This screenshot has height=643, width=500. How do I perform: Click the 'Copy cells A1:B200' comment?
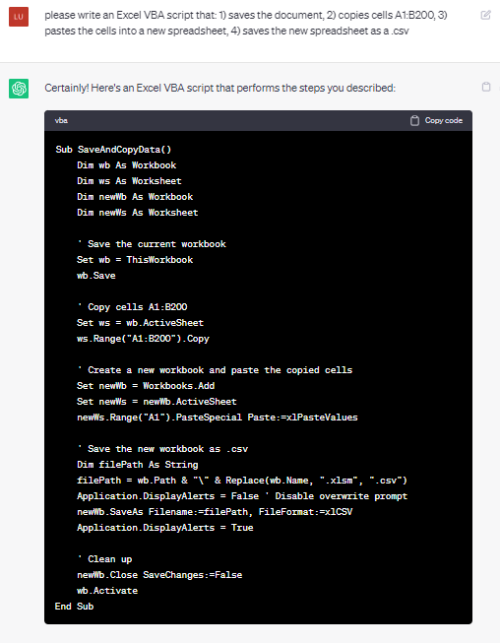pos(132,307)
